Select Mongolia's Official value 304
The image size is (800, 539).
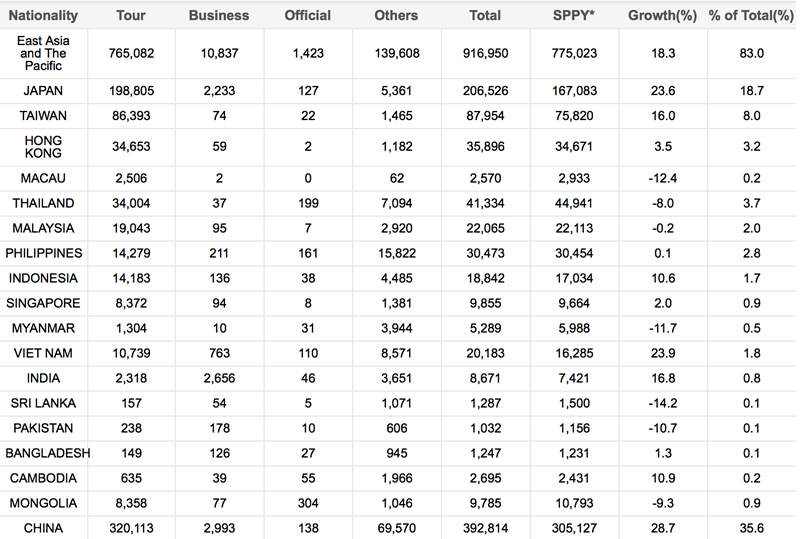tap(308, 503)
